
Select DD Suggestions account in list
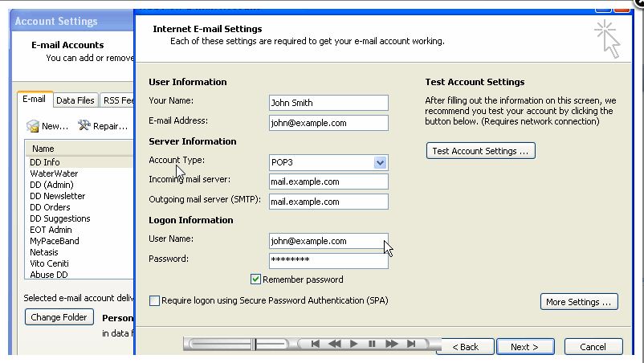[x=79, y=218]
